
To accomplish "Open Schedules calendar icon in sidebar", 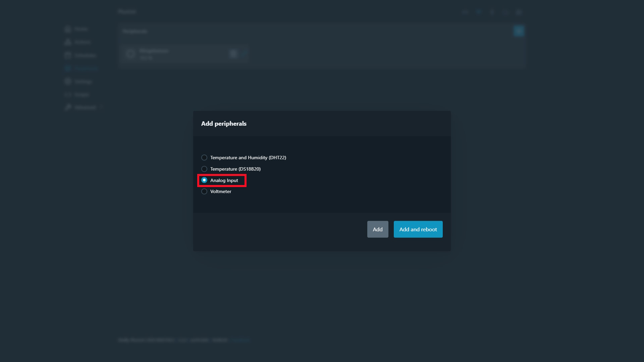I will click(x=68, y=55).
